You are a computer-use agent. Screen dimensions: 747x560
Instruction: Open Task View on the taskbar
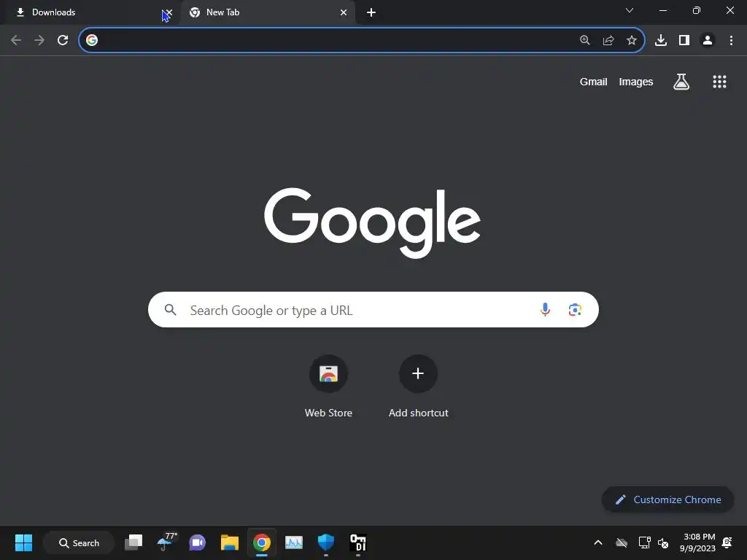tap(133, 542)
